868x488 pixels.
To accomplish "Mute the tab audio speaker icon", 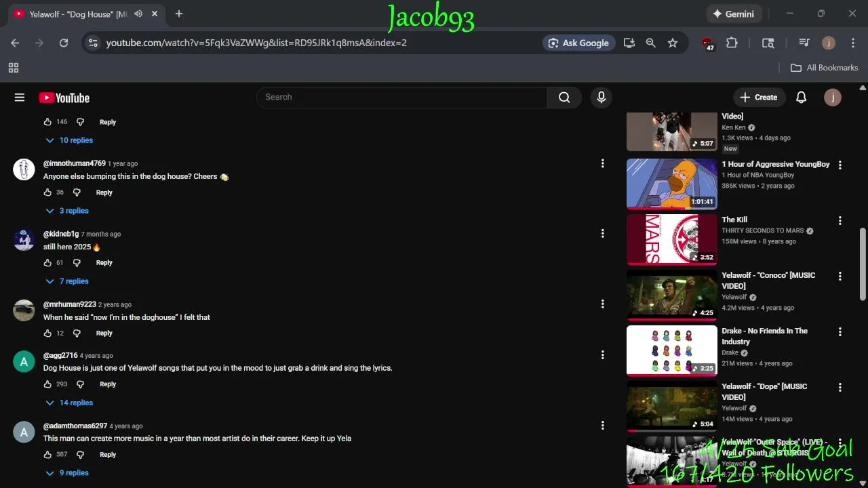I will 138,14.
